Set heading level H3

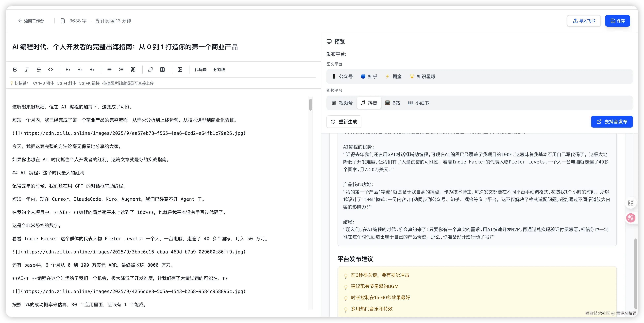click(x=92, y=70)
